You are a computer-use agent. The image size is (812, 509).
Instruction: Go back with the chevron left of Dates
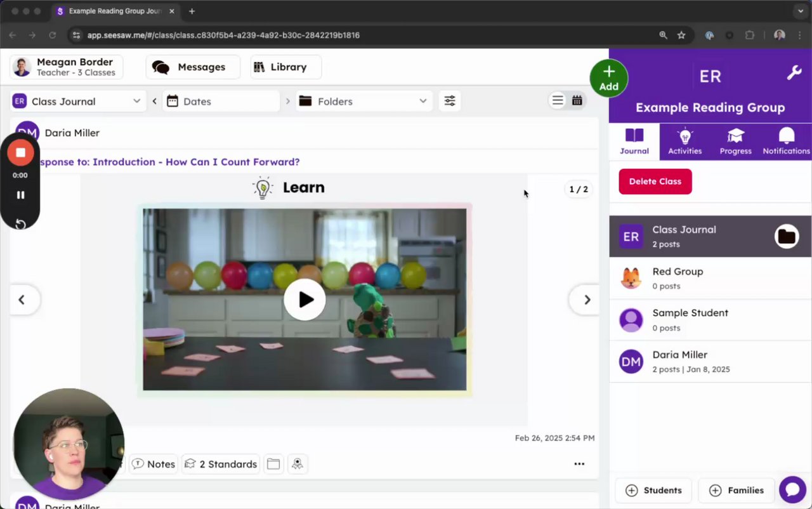pos(154,101)
